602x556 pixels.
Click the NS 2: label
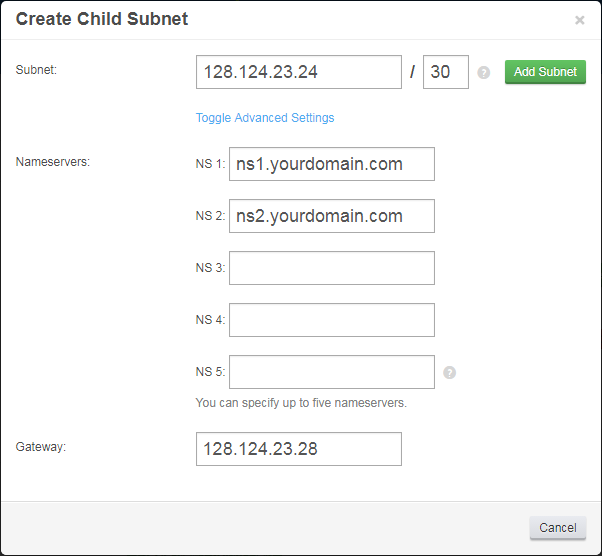point(210,216)
